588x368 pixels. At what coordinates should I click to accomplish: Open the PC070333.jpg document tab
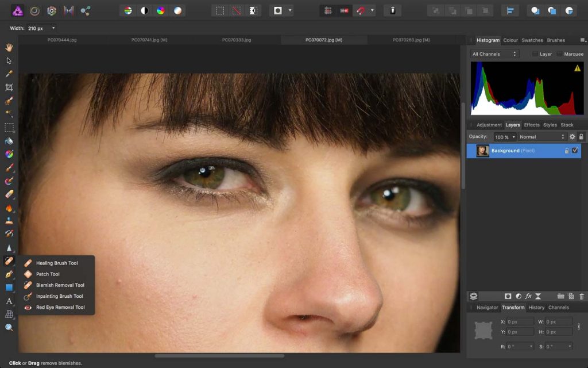click(237, 40)
